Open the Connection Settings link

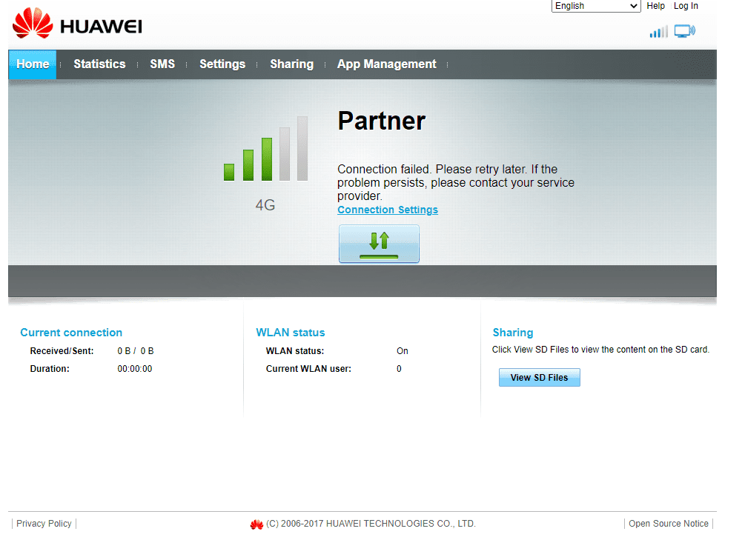coord(388,210)
